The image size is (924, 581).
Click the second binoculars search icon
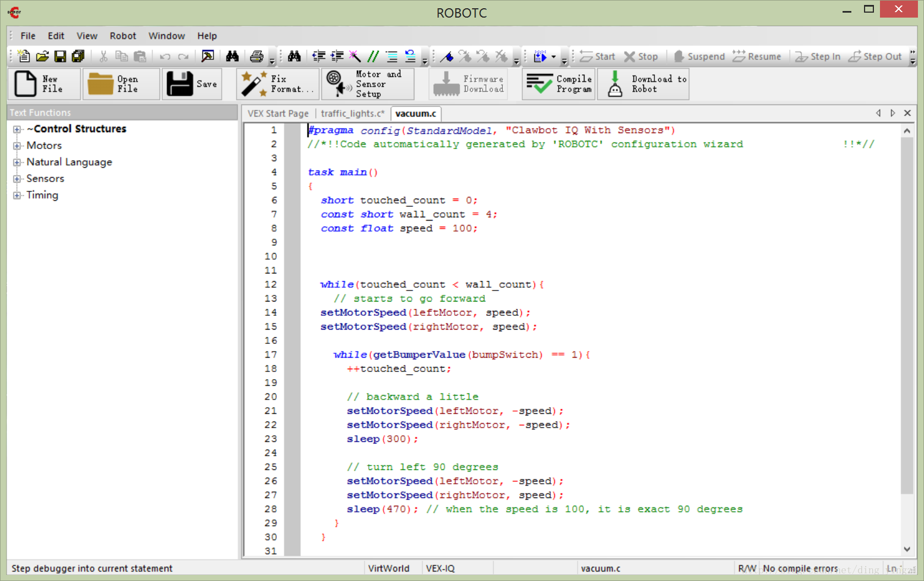tap(294, 56)
